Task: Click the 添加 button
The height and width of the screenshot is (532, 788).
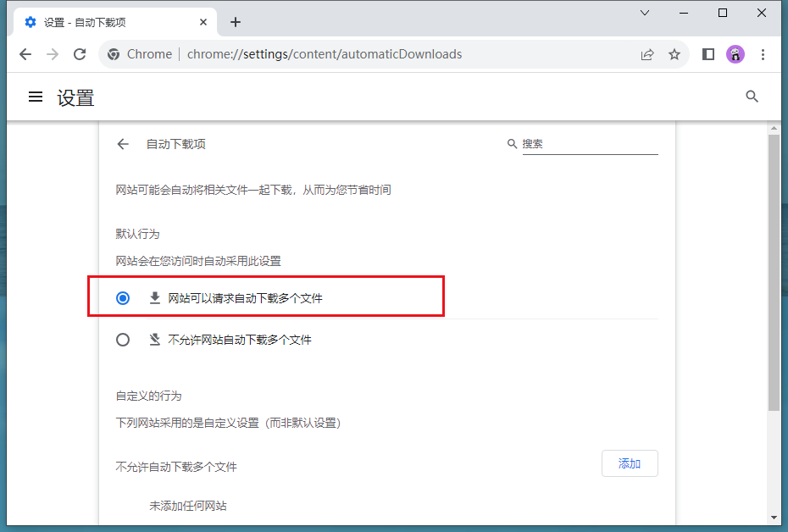Action: (630, 463)
